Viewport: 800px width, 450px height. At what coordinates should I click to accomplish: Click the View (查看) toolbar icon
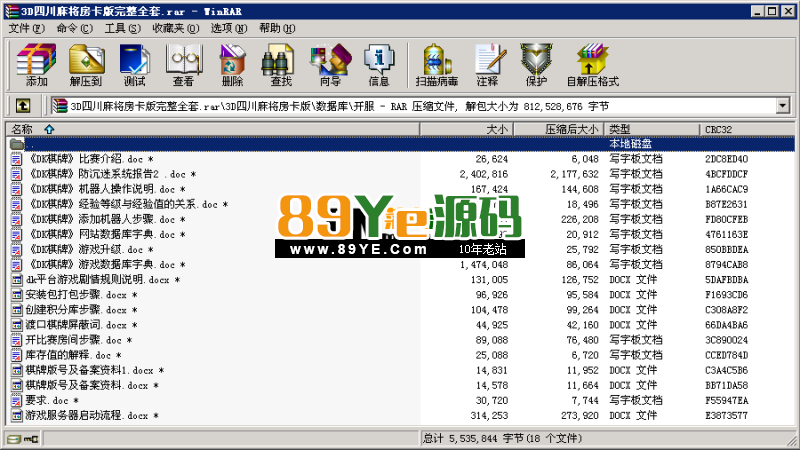tap(183, 65)
